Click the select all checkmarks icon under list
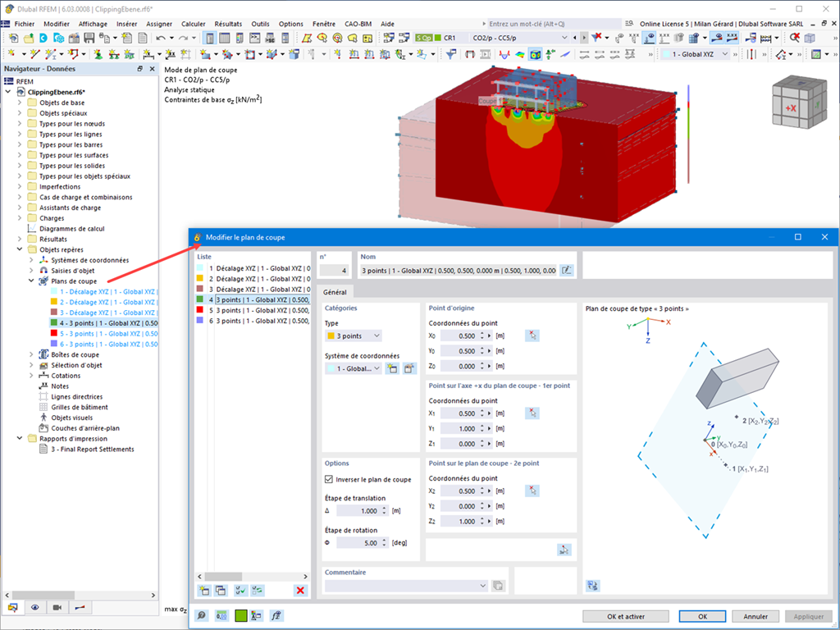The width and height of the screenshot is (840, 630). [x=240, y=591]
